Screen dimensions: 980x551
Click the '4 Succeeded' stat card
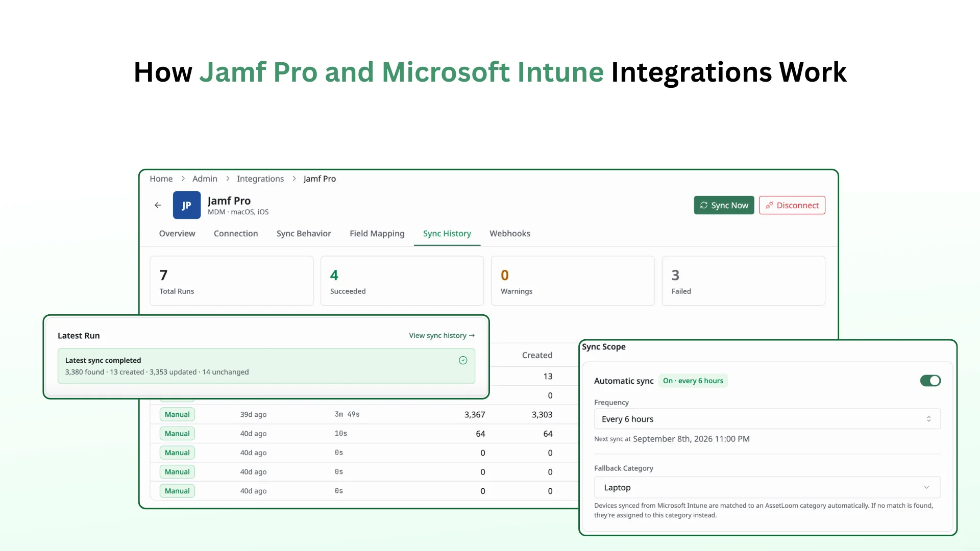[x=402, y=281]
